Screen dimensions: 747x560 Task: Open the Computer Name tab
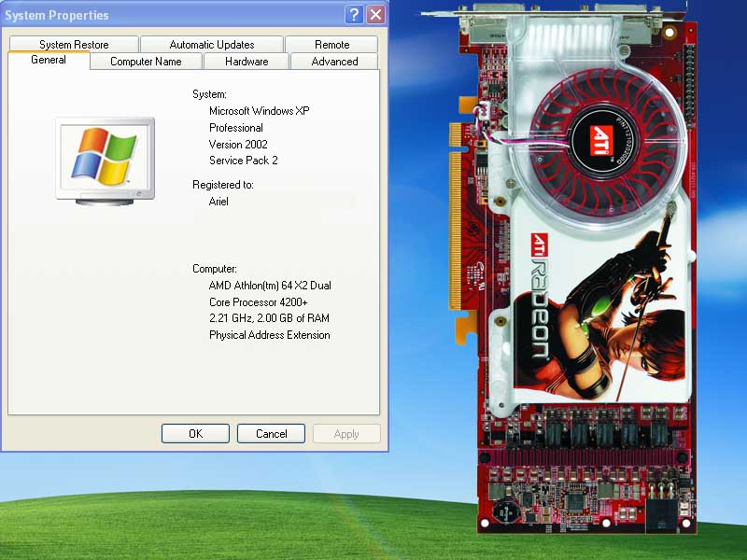coord(146,62)
